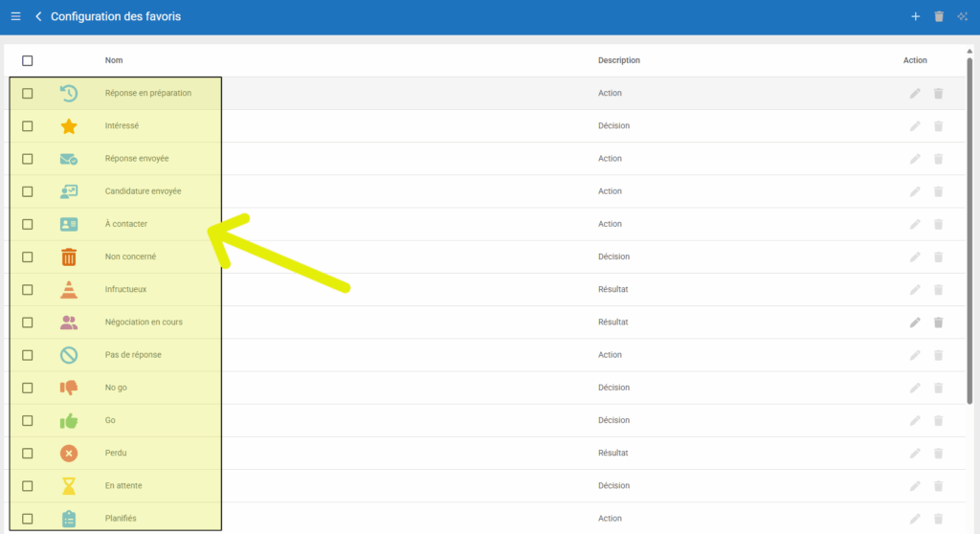Click the Description column header
Image resolution: width=980 pixels, height=534 pixels.
tap(618, 60)
